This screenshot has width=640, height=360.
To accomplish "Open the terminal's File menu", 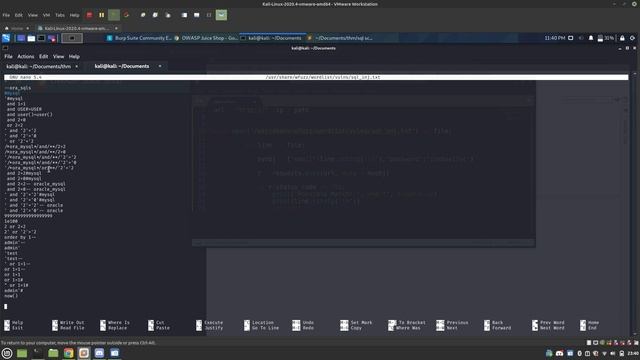I will 9,56.
